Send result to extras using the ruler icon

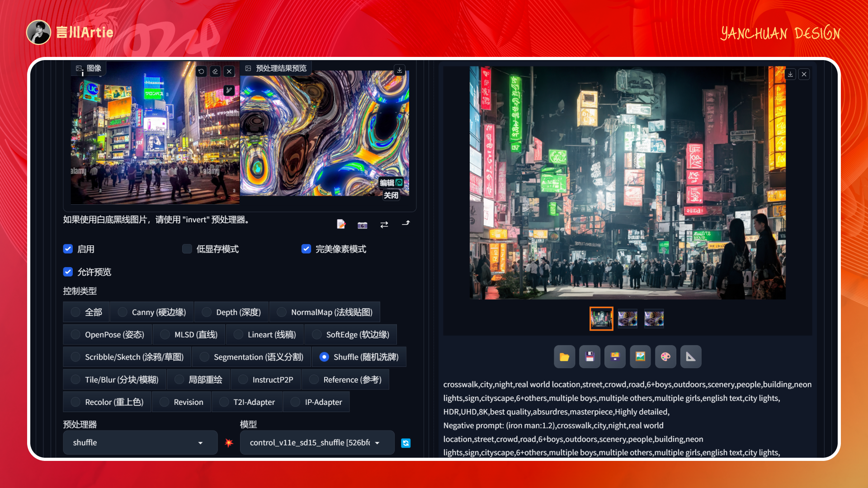click(x=691, y=357)
